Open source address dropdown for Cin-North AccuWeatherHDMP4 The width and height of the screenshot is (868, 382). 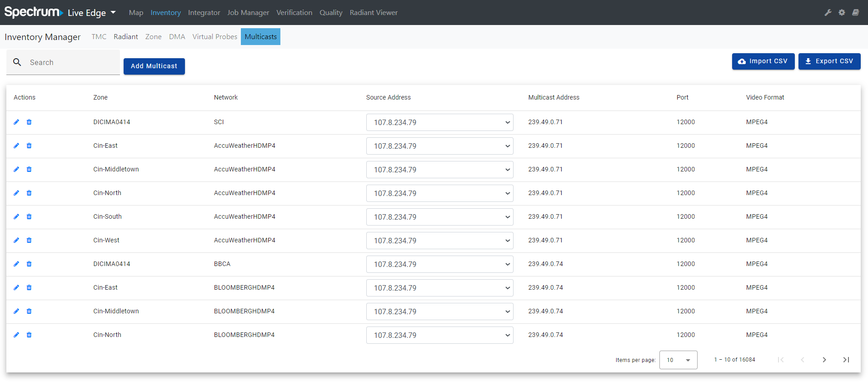point(440,193)
